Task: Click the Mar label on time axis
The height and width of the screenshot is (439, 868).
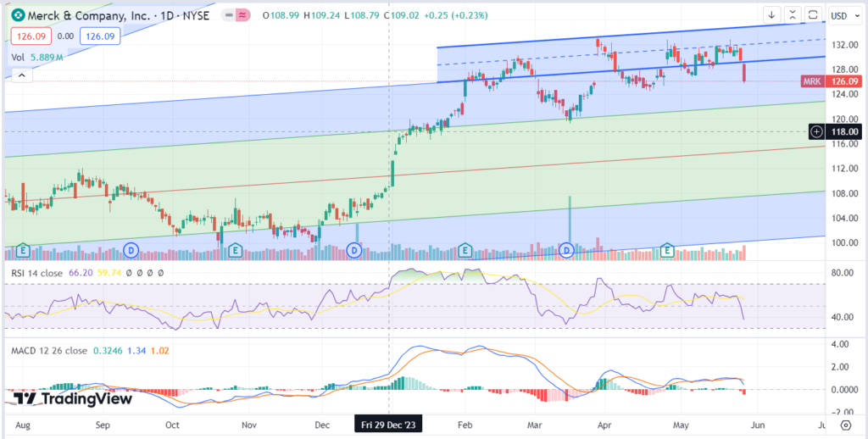Action: [535, 425]
